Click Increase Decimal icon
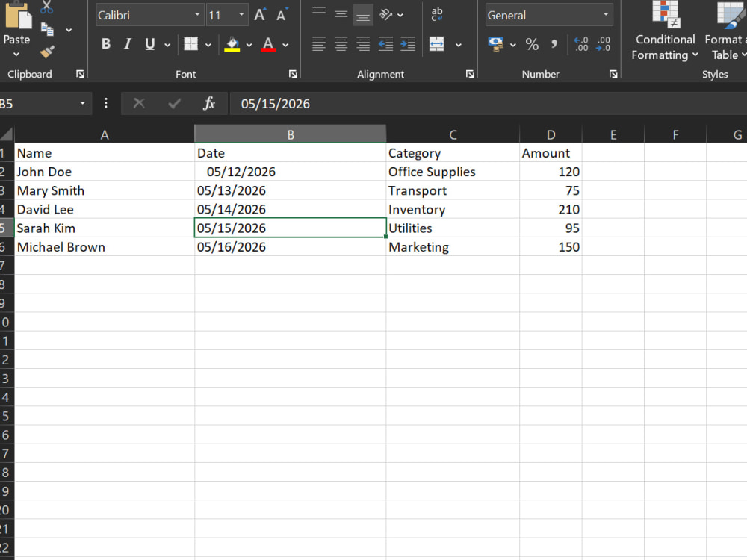Viewport: 747px width, 560px height. [x=581, y=44]
